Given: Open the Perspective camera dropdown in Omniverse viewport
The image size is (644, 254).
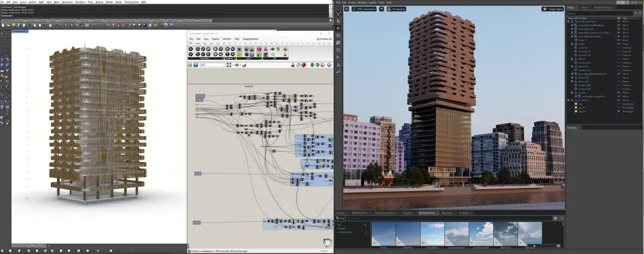Looking at the screenshot, I should point(396,9).
